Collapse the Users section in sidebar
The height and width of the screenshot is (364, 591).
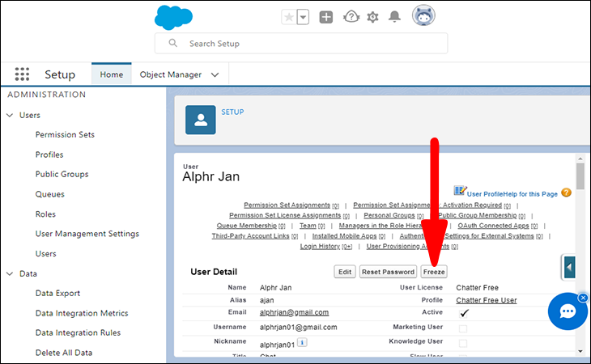10,115
